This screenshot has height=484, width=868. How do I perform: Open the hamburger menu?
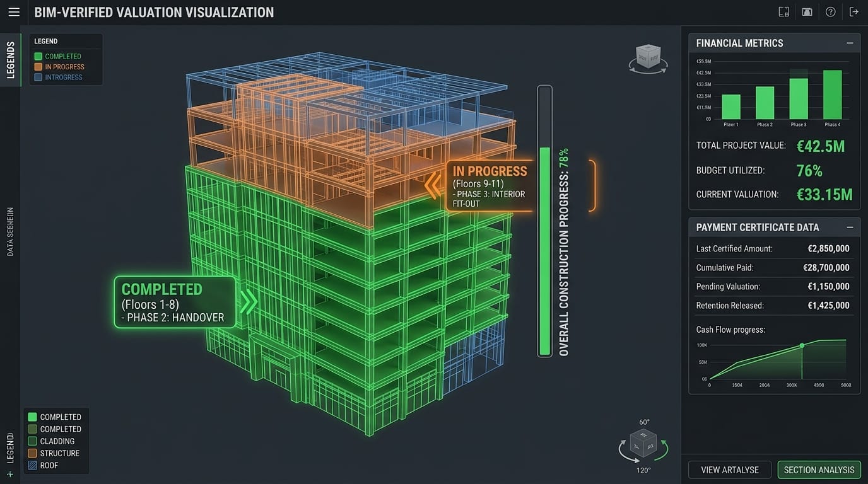click(x=14, y=12)
